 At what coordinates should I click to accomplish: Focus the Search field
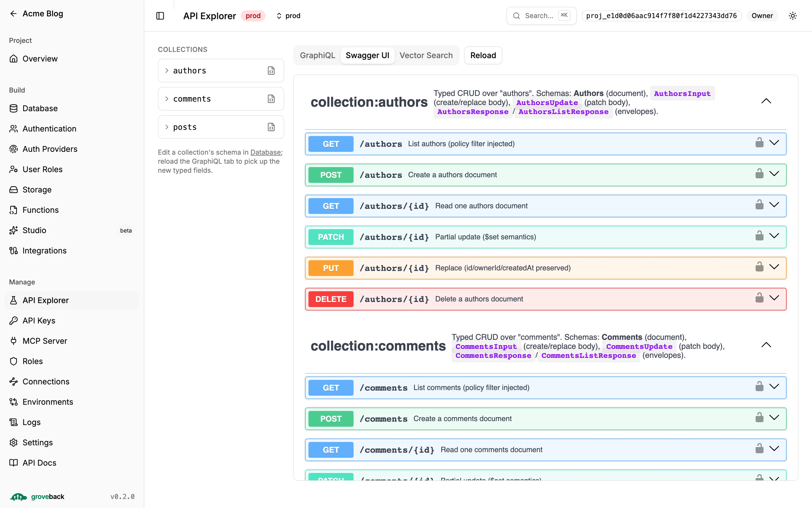coord(541,16)
